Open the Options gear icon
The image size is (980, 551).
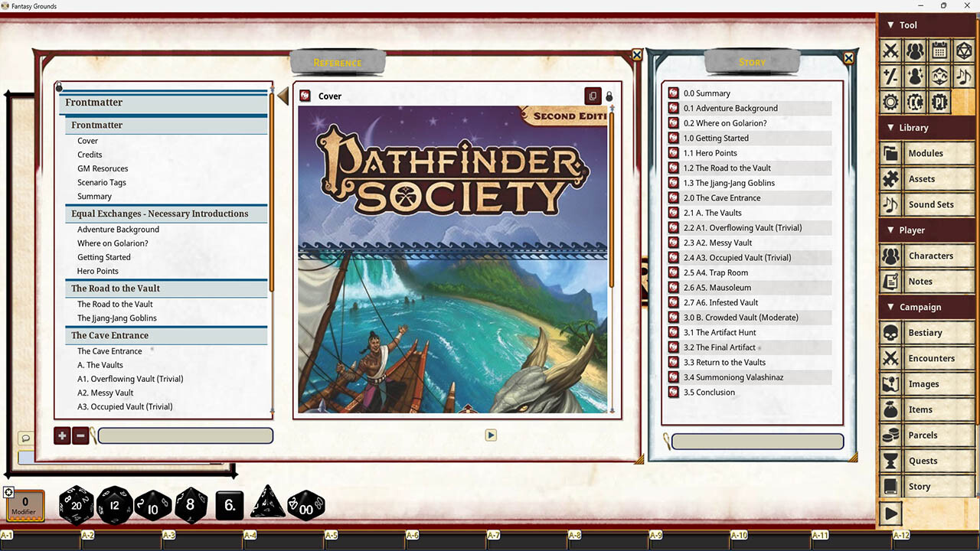tap(890, 102)
